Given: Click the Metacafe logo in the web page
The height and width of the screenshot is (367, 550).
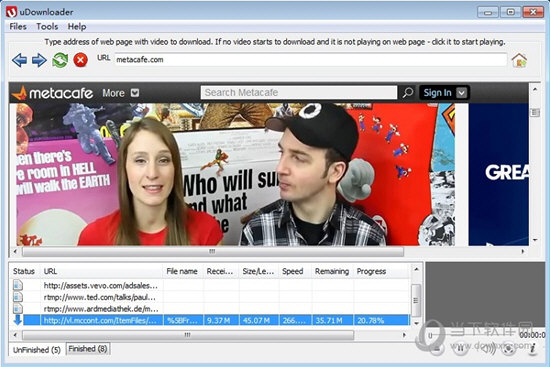Looking at the screenshot, I should point(53,93).
